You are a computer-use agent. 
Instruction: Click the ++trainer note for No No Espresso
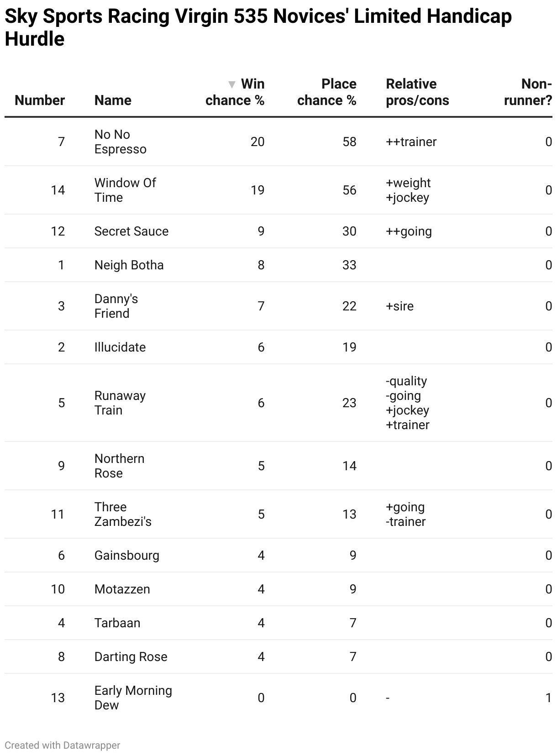click(x=411, y=142)
